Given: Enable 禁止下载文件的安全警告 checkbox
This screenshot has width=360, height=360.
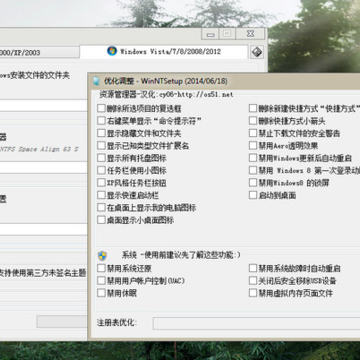Looking at the screenshot, I should point(253,133).
